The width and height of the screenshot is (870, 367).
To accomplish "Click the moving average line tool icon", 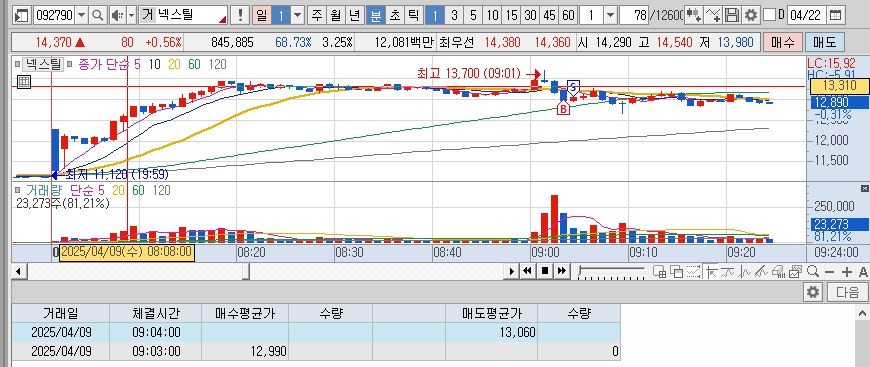I will (x=727, y=271).
